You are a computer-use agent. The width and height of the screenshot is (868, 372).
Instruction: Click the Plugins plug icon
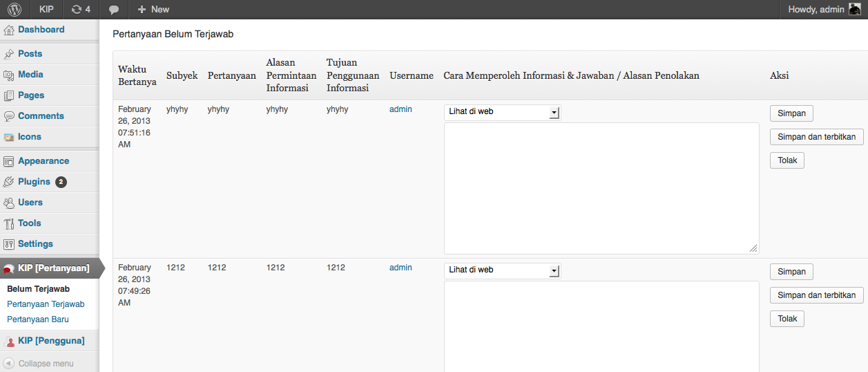tap(9, 182)
